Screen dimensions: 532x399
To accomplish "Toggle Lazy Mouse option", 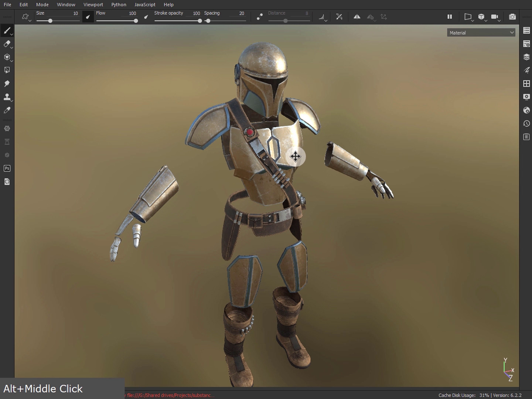I will 260,17.
